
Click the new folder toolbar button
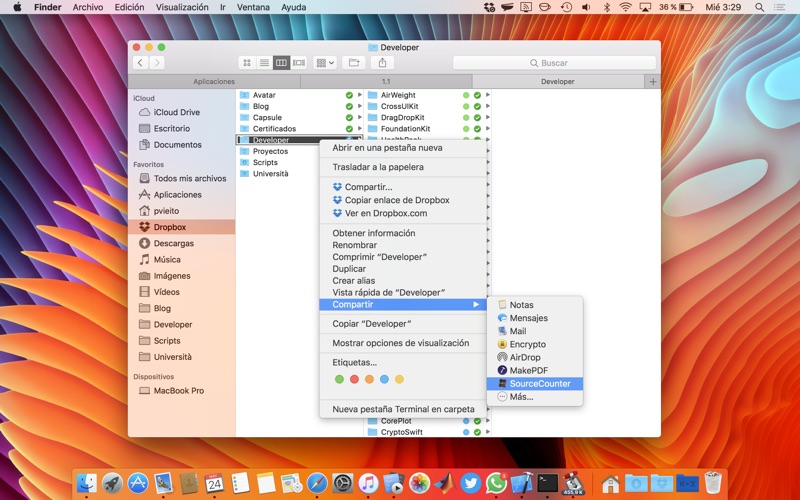(x=354, y=63)
